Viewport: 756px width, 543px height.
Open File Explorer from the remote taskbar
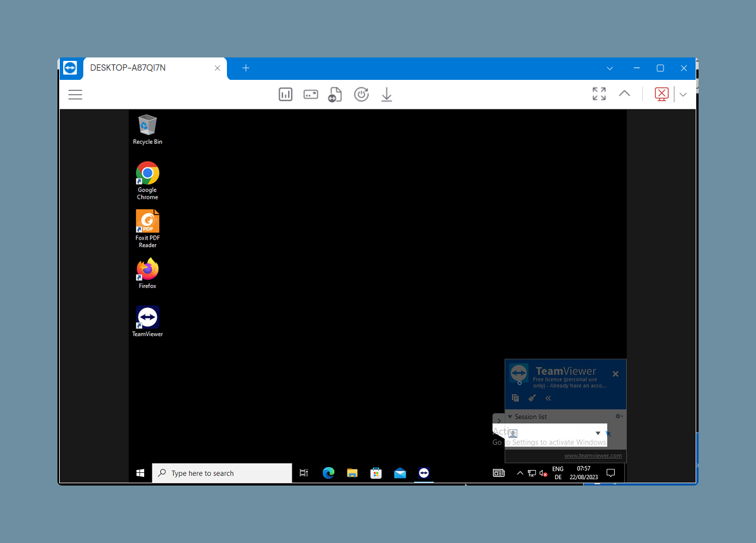pyautogui.click(x=352, y=473)
